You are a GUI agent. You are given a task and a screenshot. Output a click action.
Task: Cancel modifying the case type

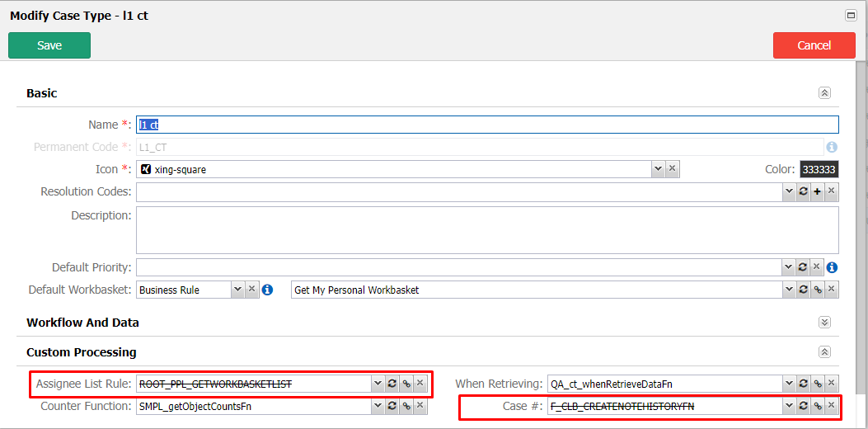(x=814, y=45)
